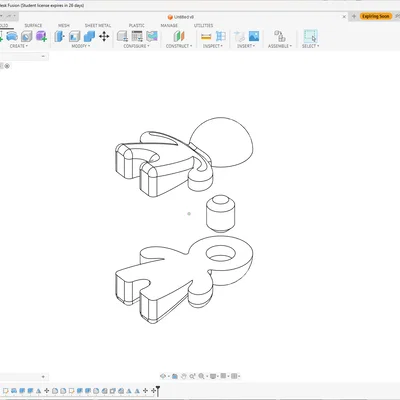
Task: Switch to the SHEET METAL tab
Action: [98, 25]
